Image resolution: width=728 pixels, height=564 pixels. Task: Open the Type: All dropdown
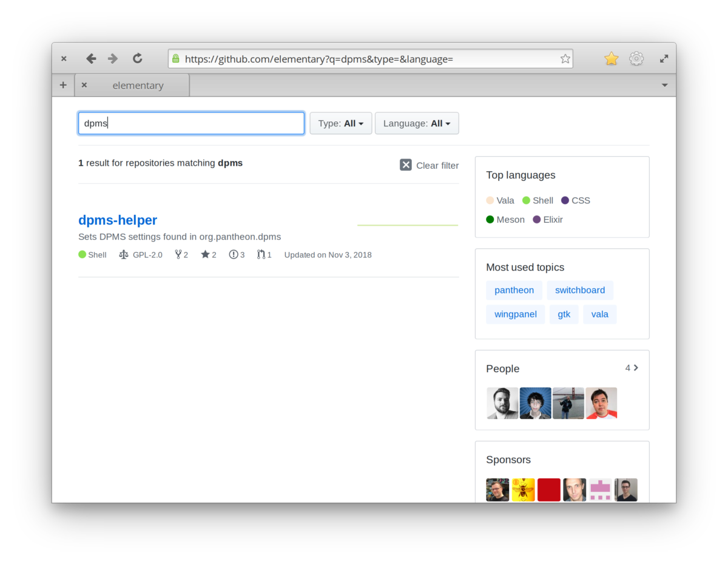tap(341, 123)
